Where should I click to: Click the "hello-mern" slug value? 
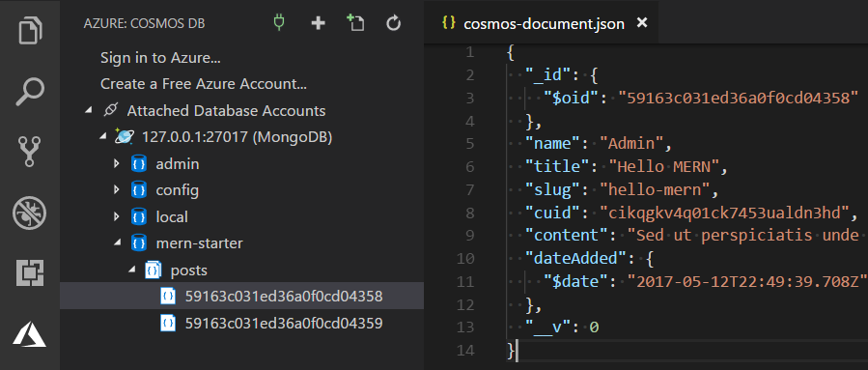655,189
